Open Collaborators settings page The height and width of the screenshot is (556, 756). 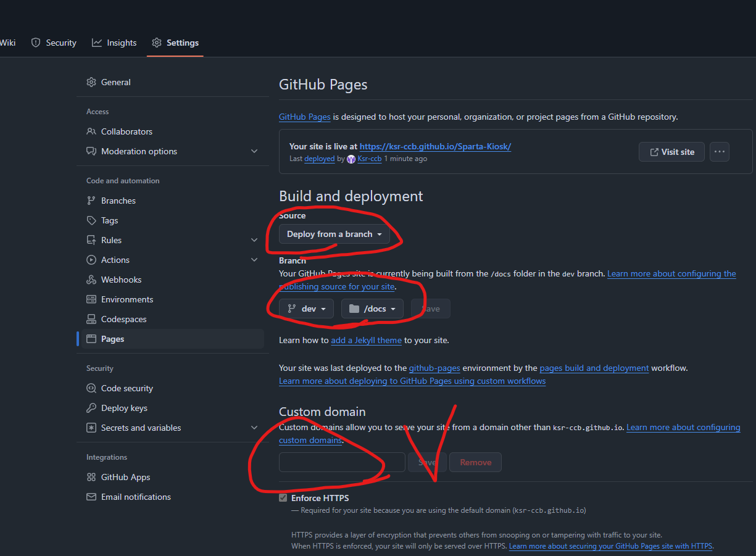coord(173,131)
